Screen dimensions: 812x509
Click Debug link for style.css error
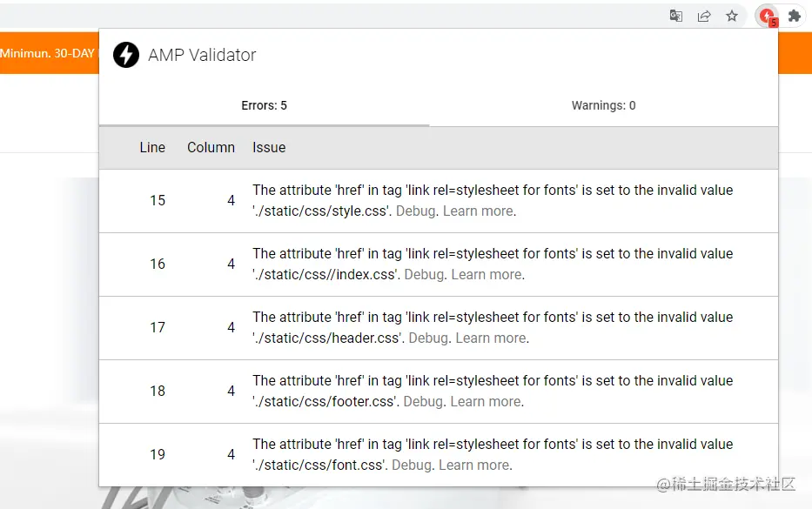coord(415,211)
